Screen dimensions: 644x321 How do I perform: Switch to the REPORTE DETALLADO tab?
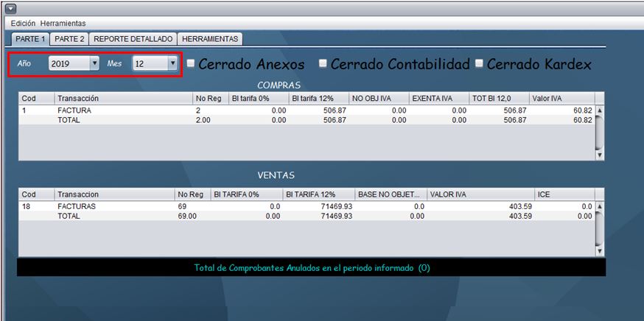133,38
